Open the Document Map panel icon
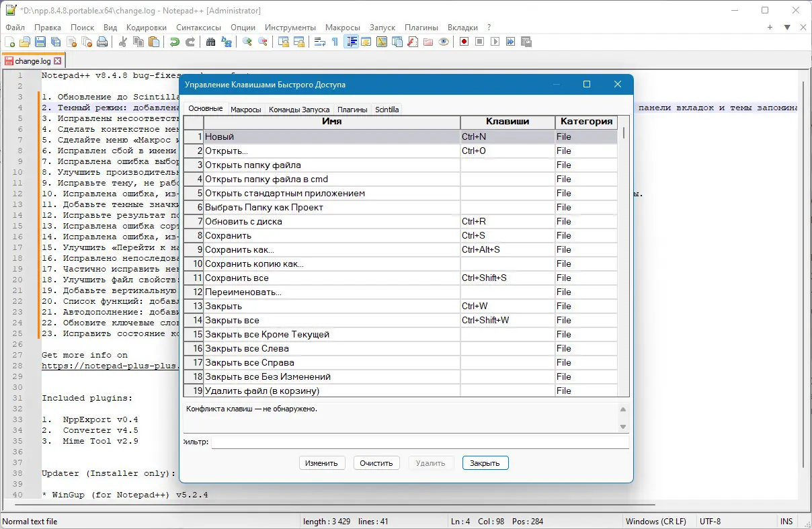This screenshot has width=812, height=529. 382,42
